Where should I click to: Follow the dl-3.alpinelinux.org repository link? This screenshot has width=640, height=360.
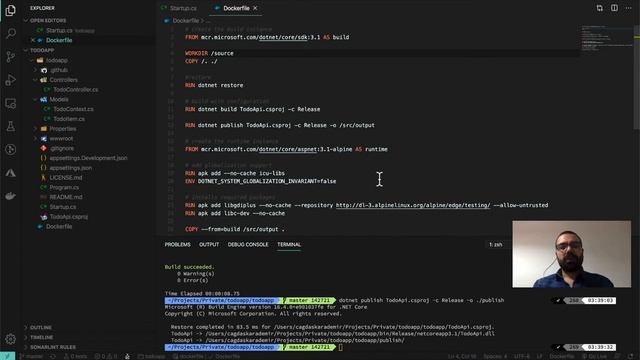(x=413, y=205)
